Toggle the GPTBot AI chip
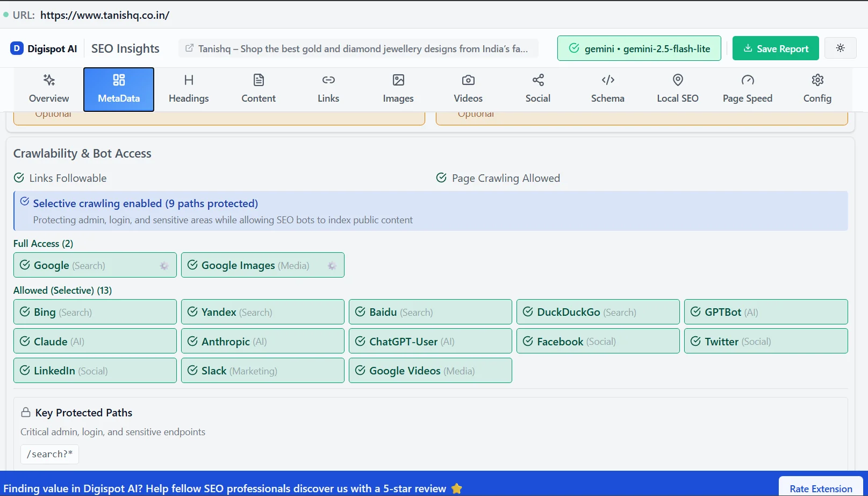 click(765, 311)
